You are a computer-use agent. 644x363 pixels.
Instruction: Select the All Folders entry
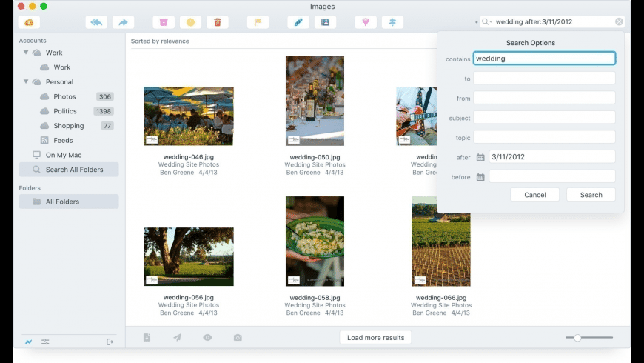pyautogui.click(x=69, y=202)
